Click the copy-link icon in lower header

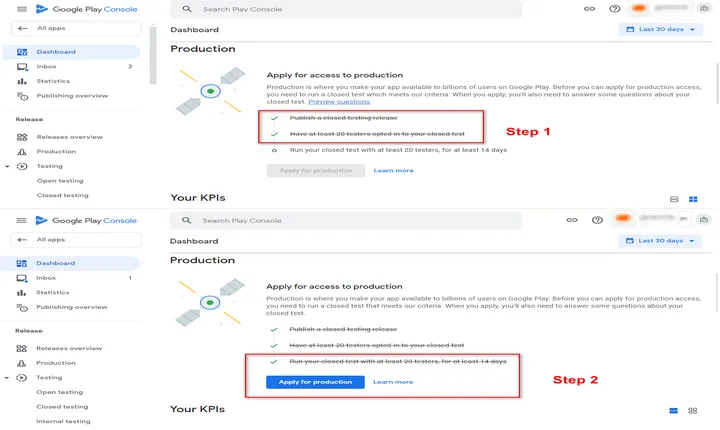click(572, 220)
